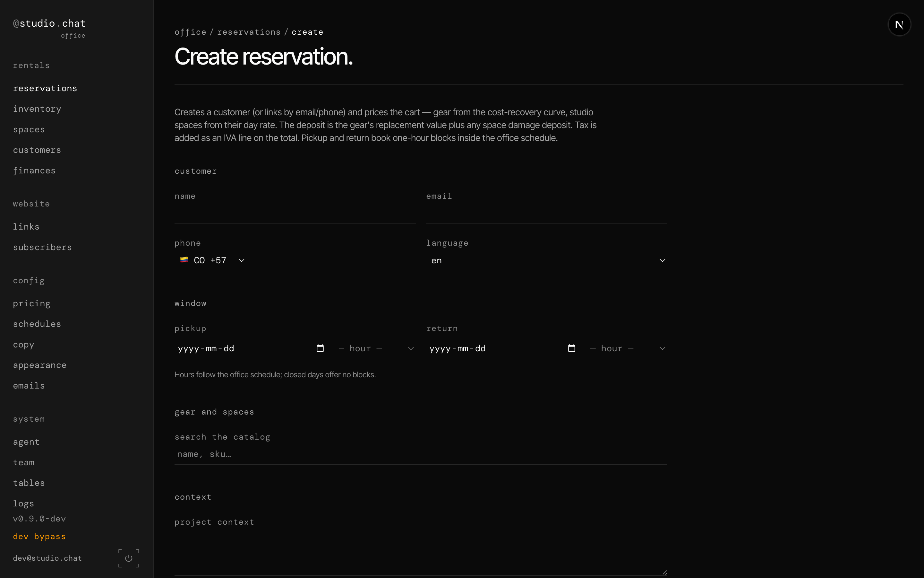Click the dev bypass label

39,536
